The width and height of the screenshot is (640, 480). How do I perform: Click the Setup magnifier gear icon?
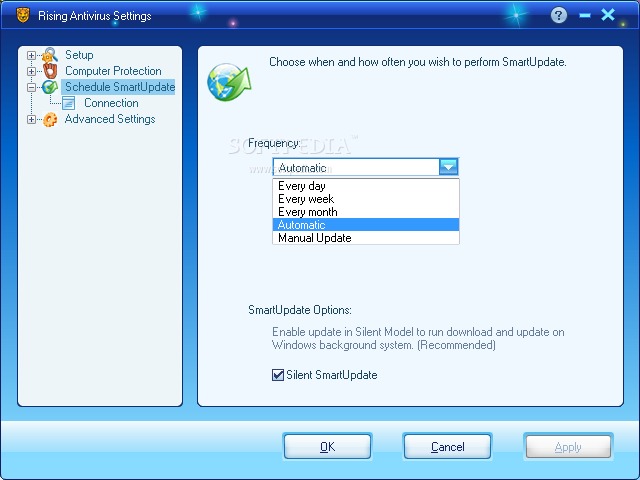pos(50,55)
